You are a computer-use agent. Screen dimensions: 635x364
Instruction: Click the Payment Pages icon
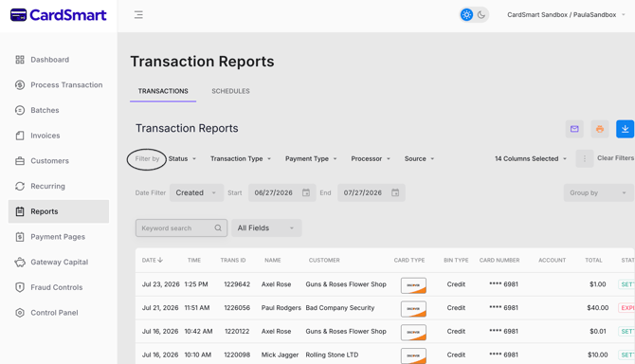click(20, 237)
